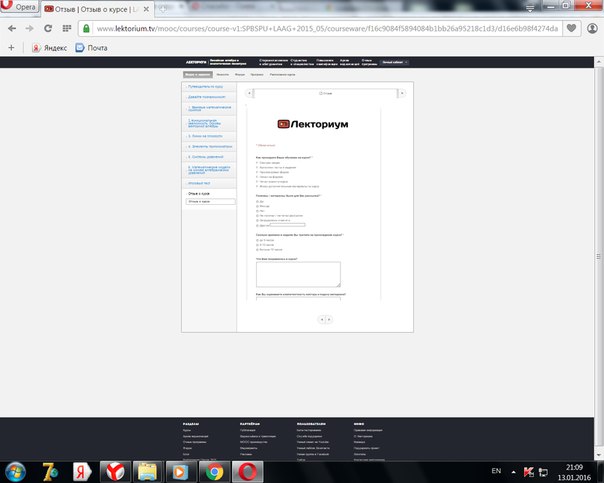Click the bottom next-unit arrow
The height and width of the screenshot is (483, 604).
pos(329,319)
